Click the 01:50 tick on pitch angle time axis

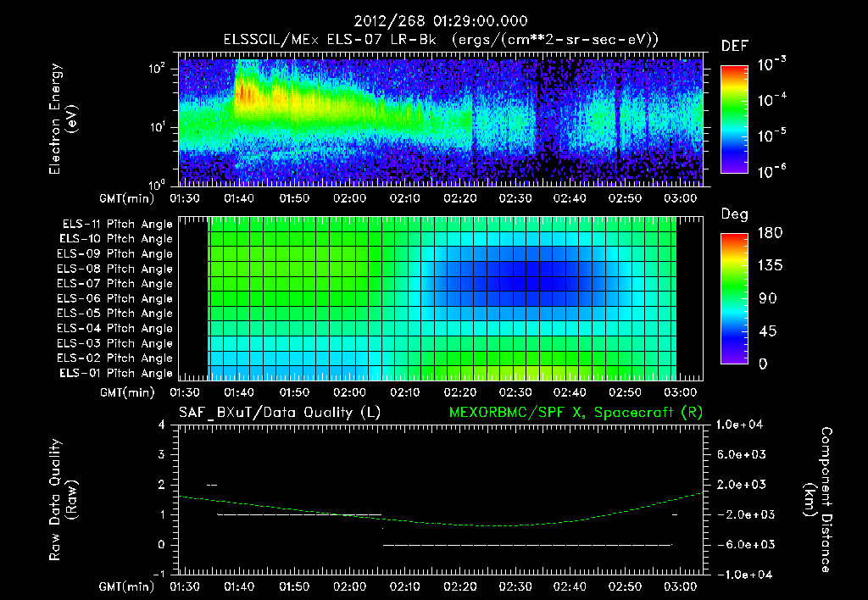294,392
